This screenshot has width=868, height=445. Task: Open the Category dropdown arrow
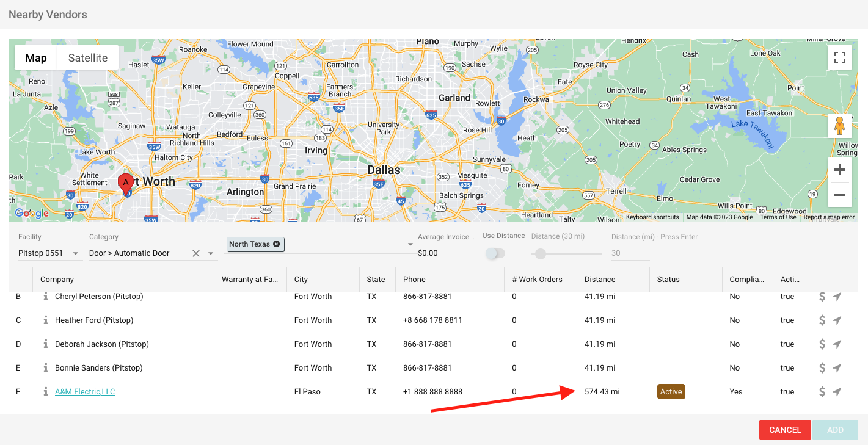211,253
